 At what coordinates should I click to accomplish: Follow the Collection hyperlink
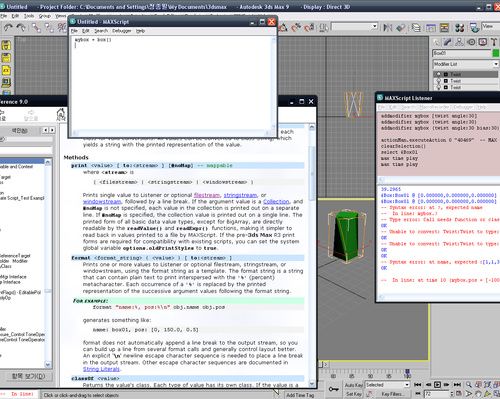click(x=276, y=202)
